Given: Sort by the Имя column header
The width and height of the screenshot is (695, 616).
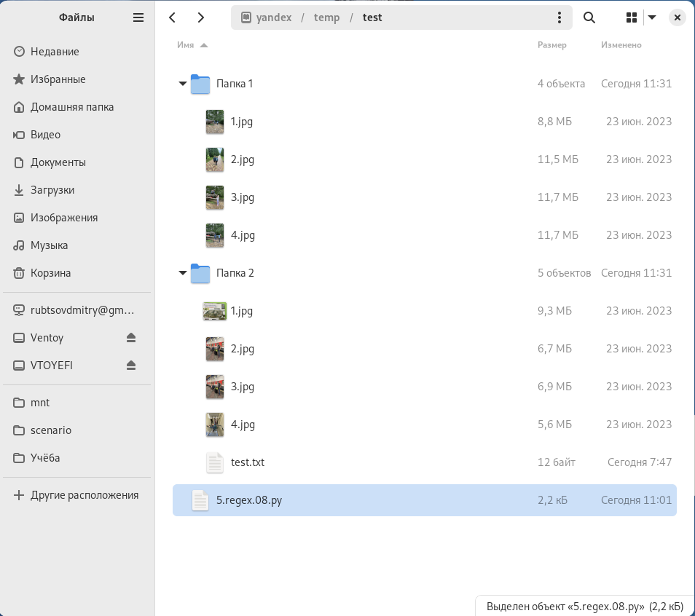Looking at the screenshot, I should click(x=186, y=45).
